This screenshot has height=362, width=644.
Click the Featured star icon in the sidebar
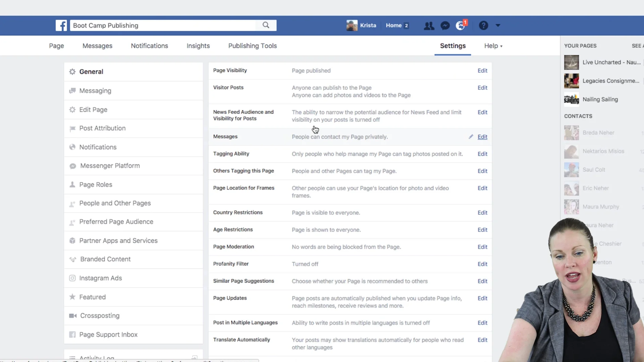point(72,297)
